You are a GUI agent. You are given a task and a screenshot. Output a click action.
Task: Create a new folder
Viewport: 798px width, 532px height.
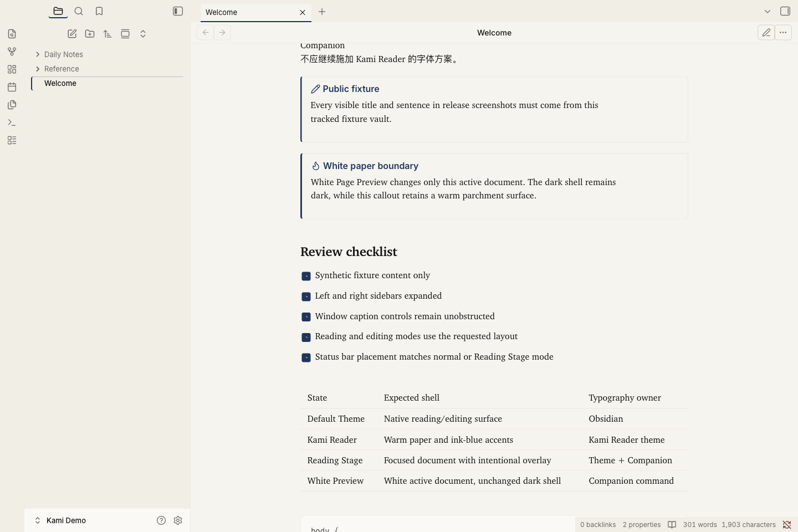[x=90, y=34]
